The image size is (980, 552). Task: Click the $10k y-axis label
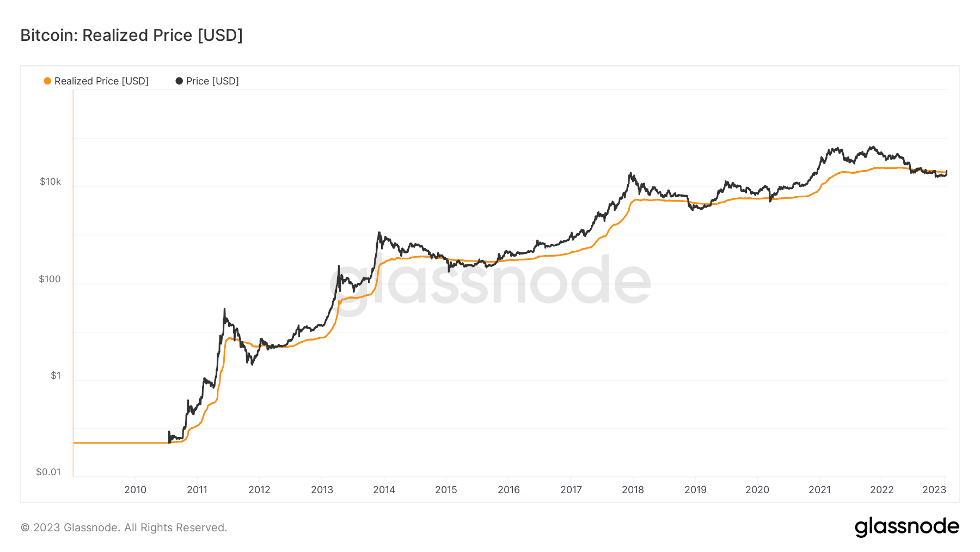point(50,181)
